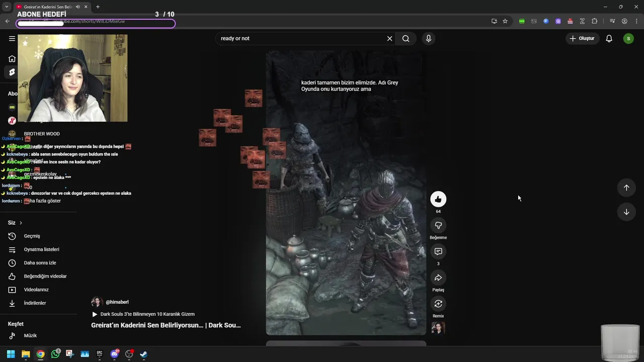This screenshot has width=644, height=362.
Task: Clear the search box text
Action: 389,38
